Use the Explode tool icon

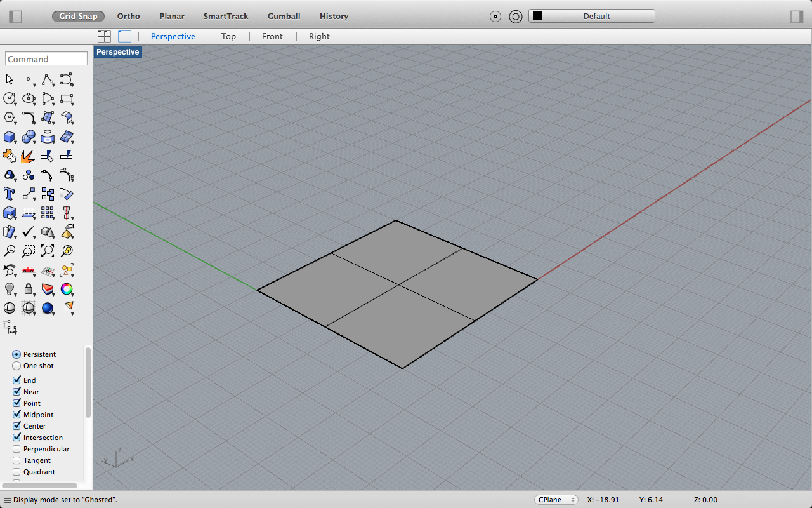coord(29,156)
